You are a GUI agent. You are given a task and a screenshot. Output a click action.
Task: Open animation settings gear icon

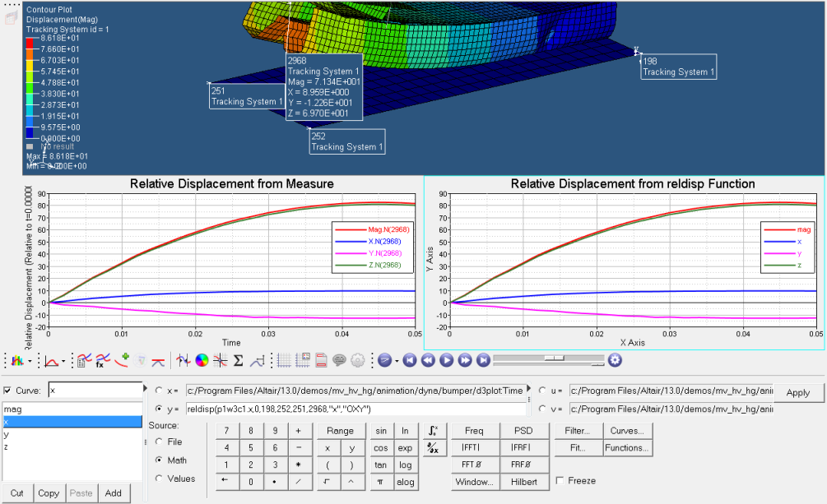pos(614,360)
